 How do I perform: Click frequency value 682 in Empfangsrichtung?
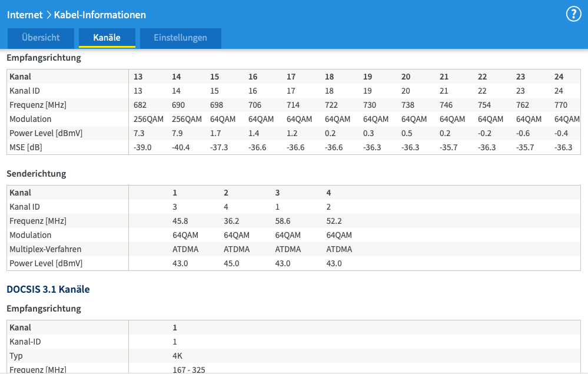[140, 105]
